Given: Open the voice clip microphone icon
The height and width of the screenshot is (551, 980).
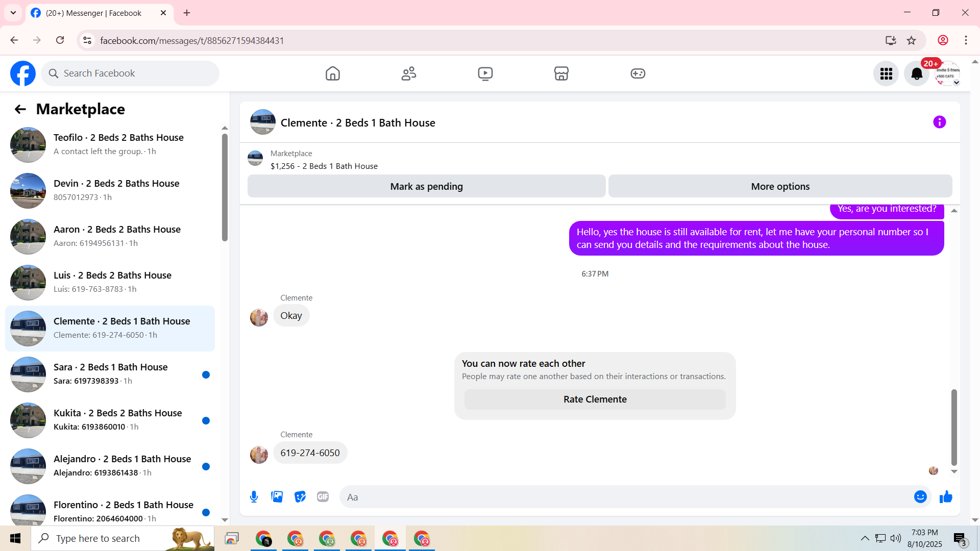Looking at the screenshot, I should tap(254, 497).
